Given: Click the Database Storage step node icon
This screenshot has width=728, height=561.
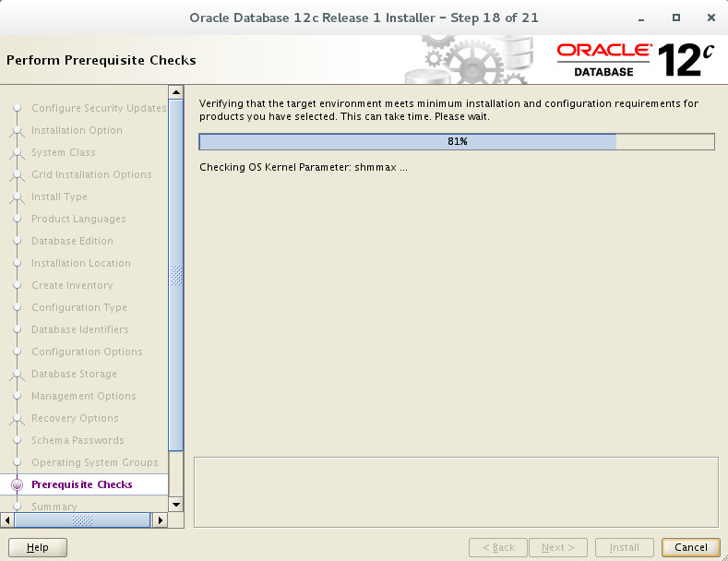Looking at the screenshot, I should point(18,376).
